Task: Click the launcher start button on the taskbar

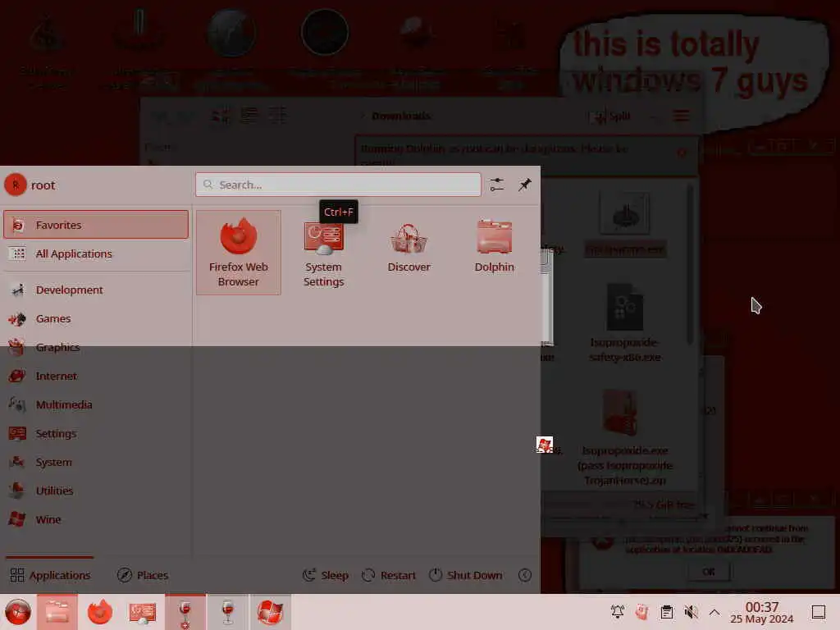Action: point(18,612)
